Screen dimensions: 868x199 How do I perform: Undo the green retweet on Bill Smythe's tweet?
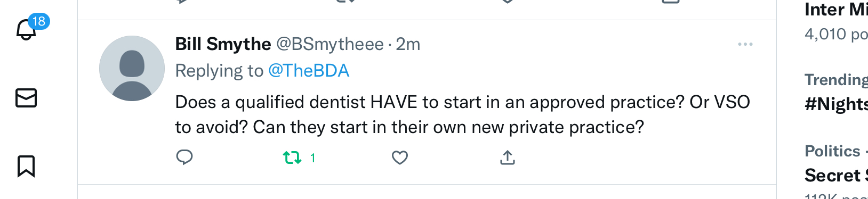[x=292, y=157]
